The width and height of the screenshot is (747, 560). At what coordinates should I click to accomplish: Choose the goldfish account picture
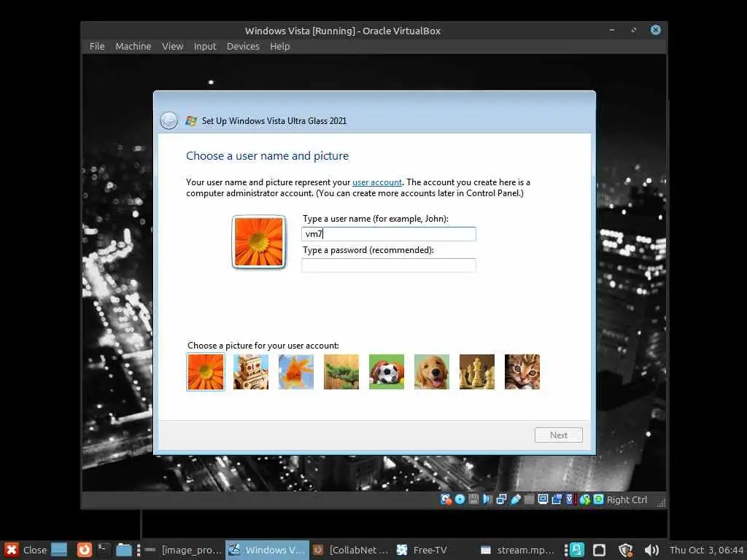coord(296,372)
